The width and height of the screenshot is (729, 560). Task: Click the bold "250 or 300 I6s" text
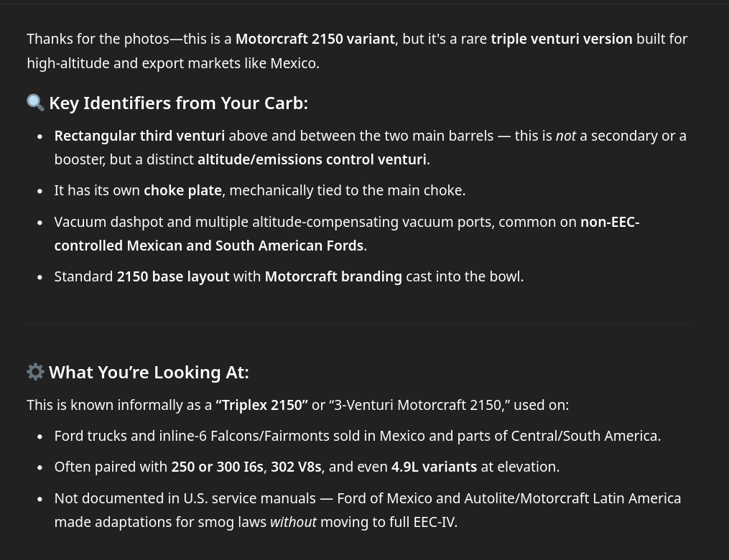point(217,467)
